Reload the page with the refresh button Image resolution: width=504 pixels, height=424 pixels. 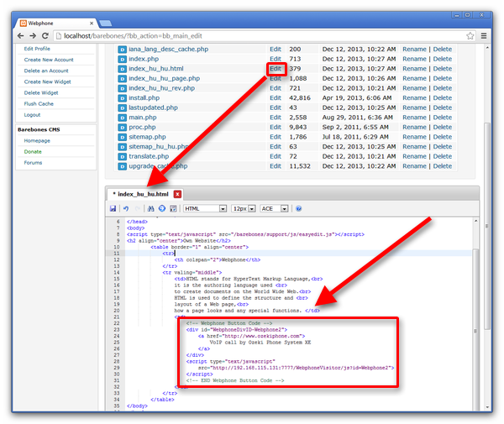(x=45, y=35)
